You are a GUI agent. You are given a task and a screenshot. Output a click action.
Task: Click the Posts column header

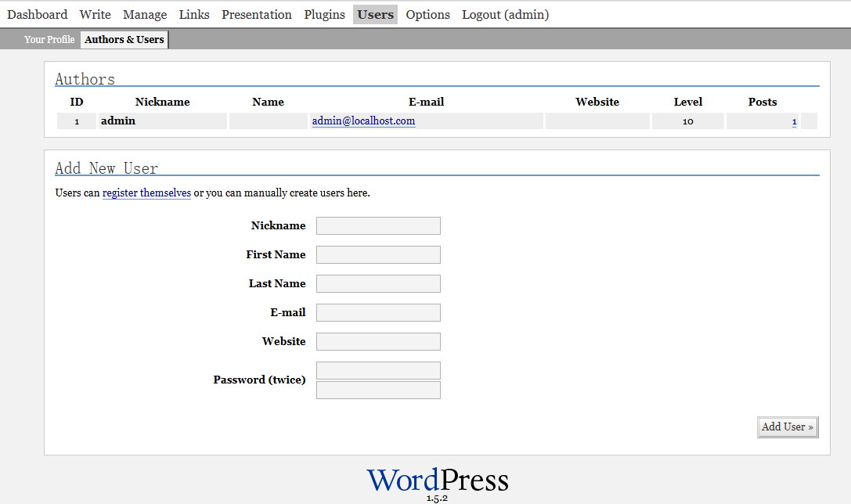tap(762, 102)
